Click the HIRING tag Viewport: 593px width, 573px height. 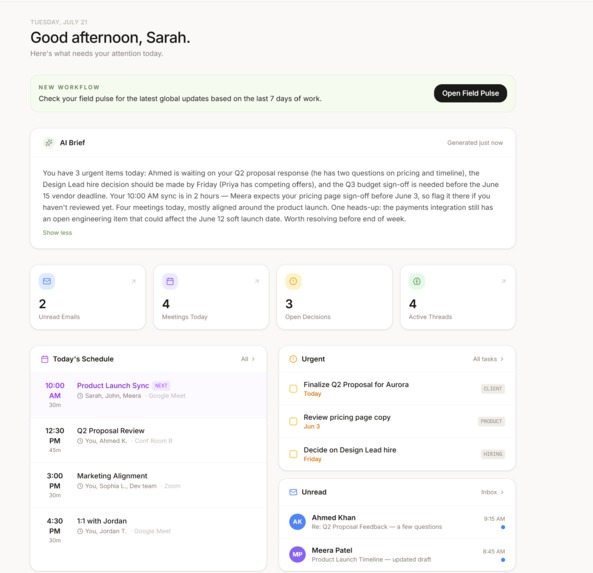(492, 454)
